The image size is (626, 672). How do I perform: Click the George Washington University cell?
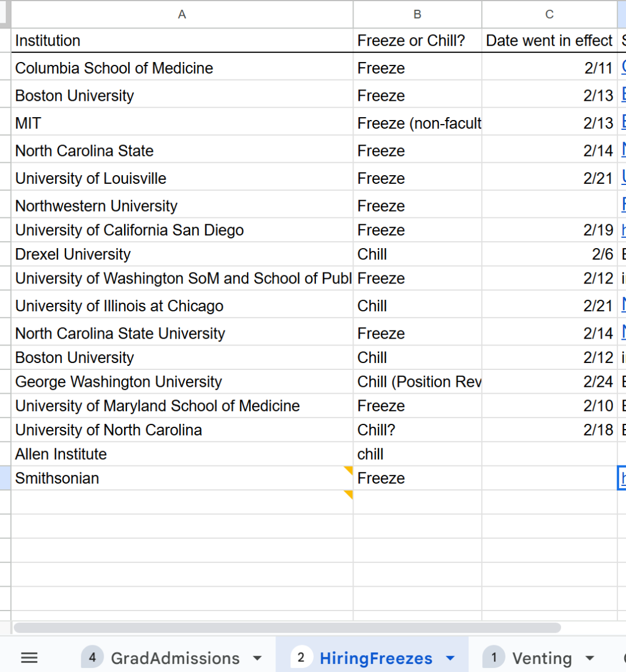tap(182, 382)
